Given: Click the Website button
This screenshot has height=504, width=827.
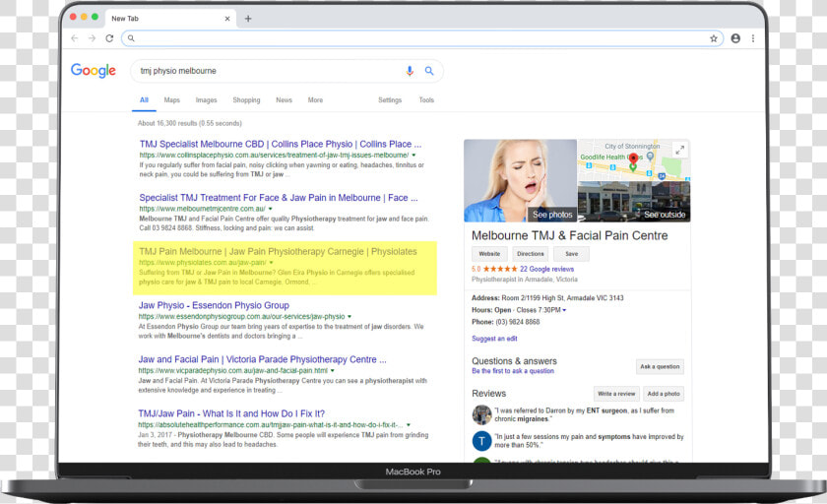Looking at the screenshot, I should click(489, 254).
